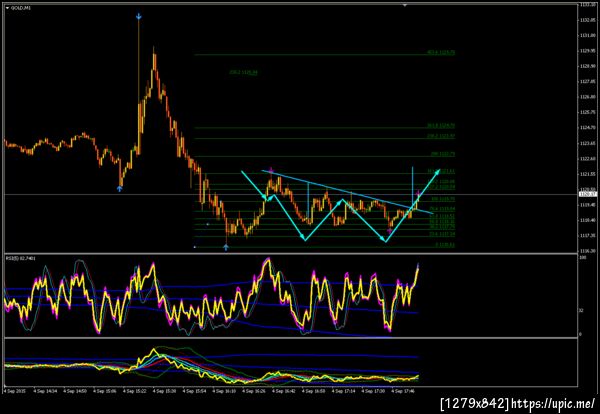Click the 1121.55 price axis label

[x=588, y=174]
